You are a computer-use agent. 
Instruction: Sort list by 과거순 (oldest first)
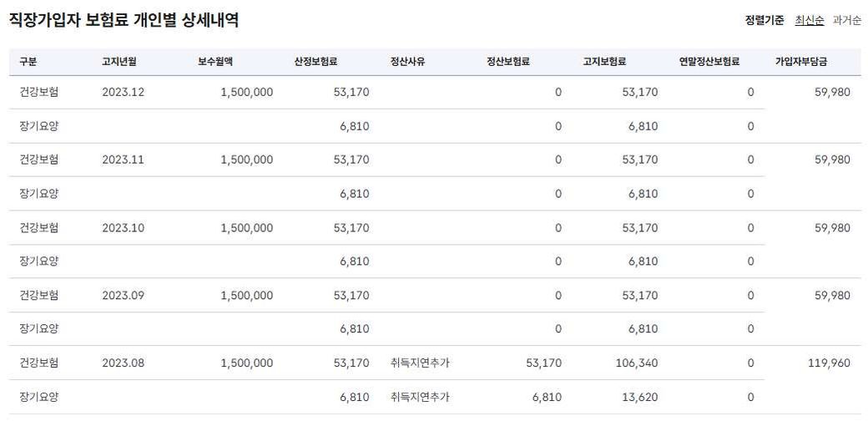tap(847, 20)
